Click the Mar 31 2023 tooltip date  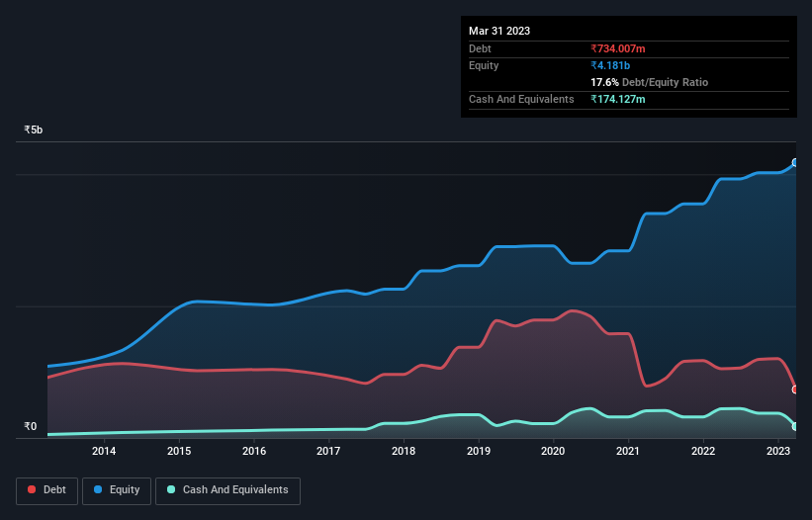499,31
